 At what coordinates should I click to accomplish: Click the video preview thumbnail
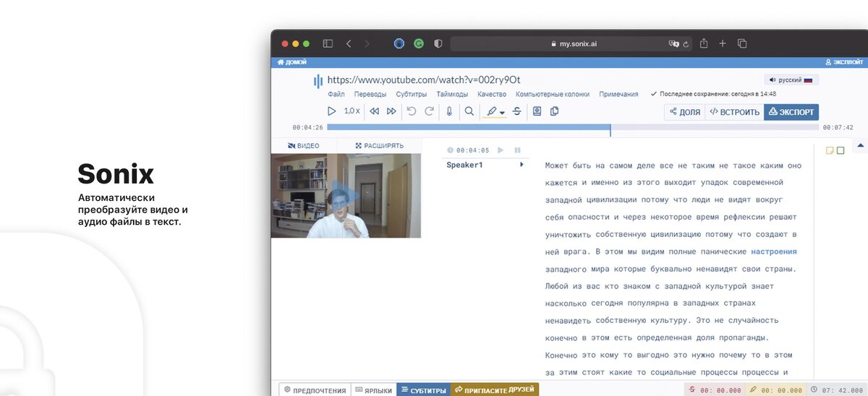[x=346, y=196]
